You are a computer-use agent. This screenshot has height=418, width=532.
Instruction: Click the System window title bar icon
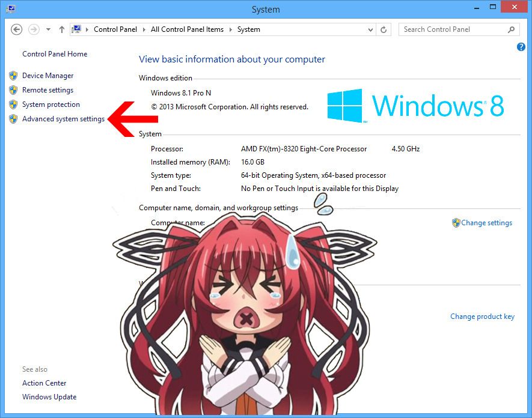coord(10,8)
